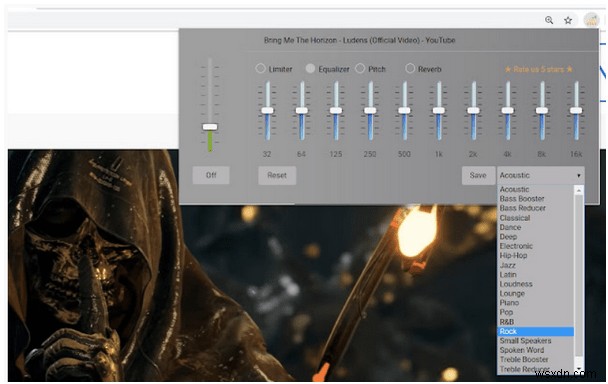This screenshot has height=384, width=608.
Task: Pick the Electronic preset
Action: click(x=535, y=246)
